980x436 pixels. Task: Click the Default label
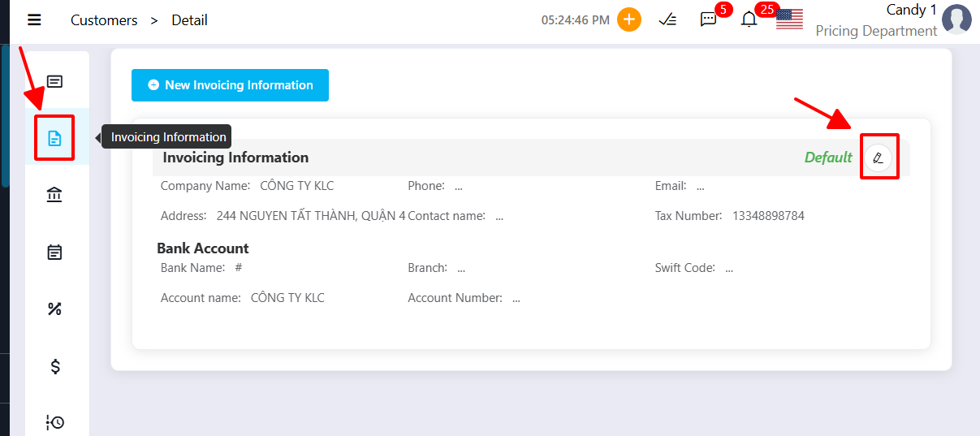828,158
